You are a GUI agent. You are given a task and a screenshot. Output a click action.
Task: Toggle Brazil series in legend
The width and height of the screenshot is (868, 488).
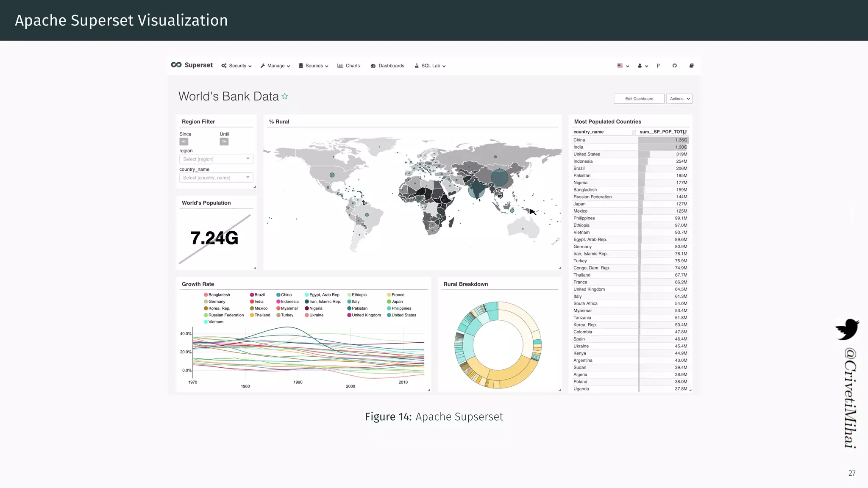[257, 295]
